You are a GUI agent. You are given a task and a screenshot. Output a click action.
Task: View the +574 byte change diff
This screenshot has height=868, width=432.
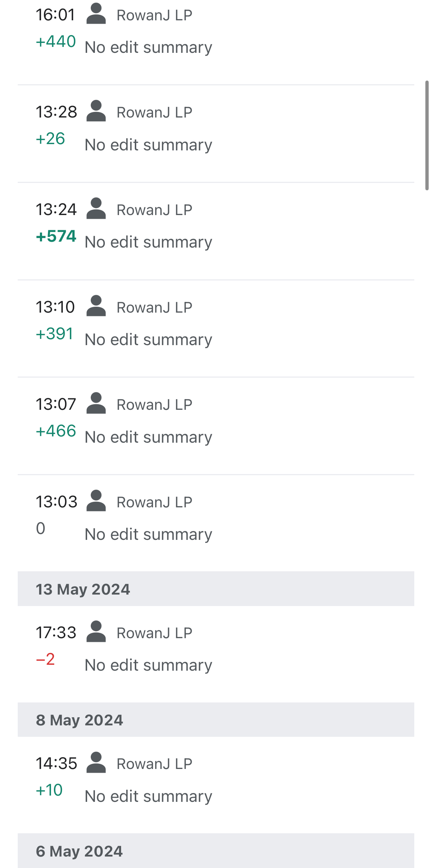[56, 236]
